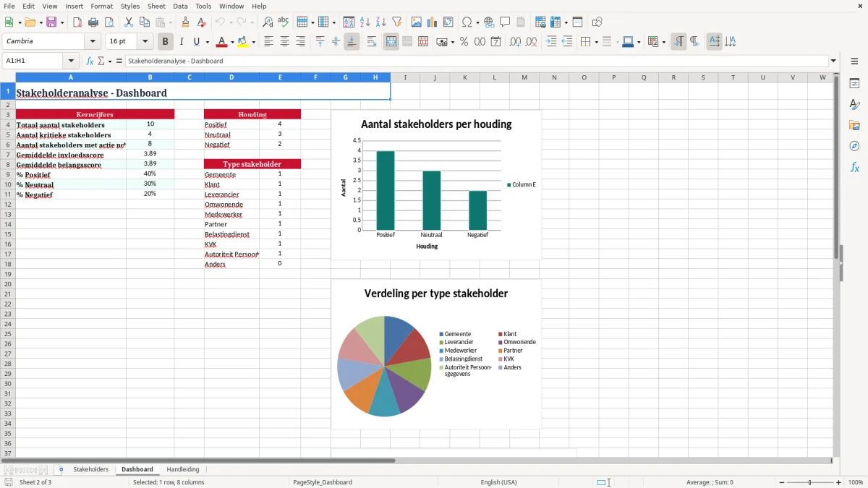Toggle Bold formatting off

[166, 42]
